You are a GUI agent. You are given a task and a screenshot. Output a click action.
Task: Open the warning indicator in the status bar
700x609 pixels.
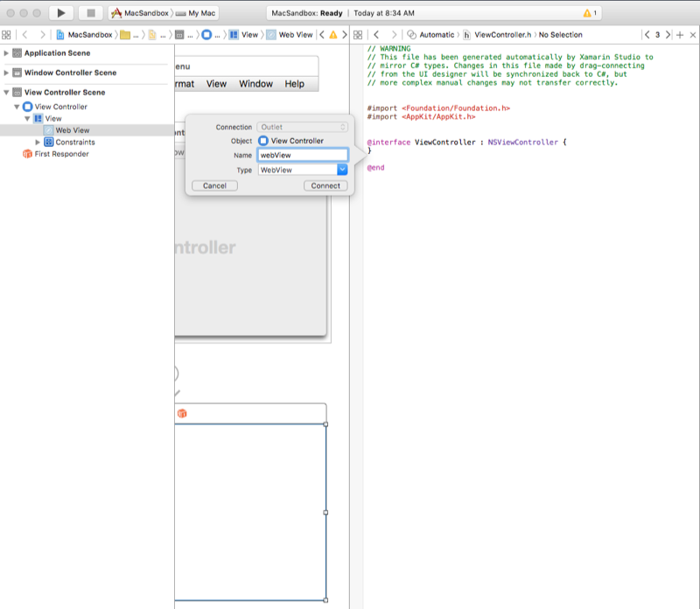(590, 13)
